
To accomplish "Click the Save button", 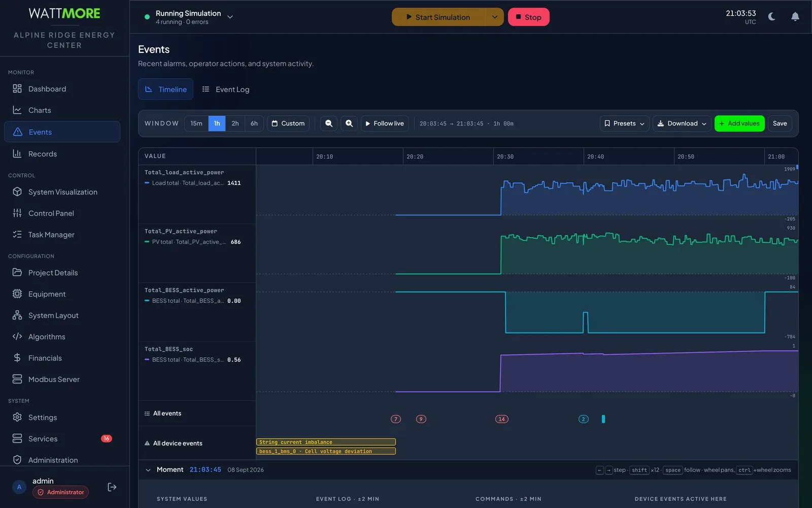I will (780, 123).
